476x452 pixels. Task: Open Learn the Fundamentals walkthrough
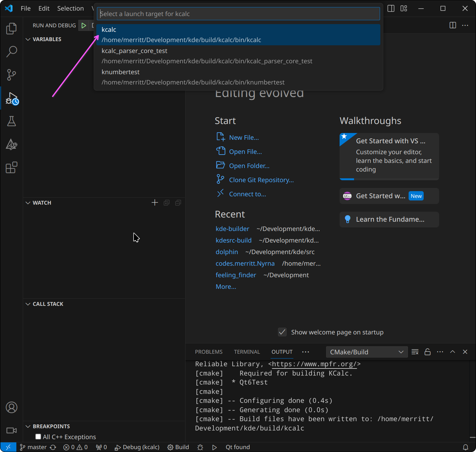tap(389, 219)
